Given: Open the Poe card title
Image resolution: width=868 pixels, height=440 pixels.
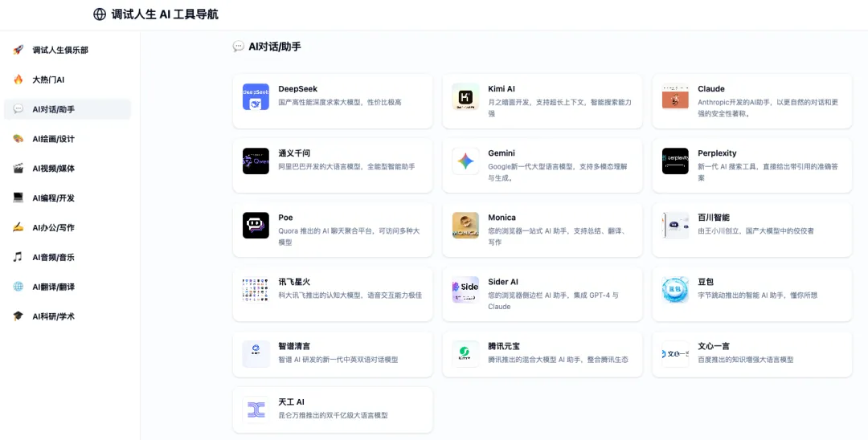Looking at the screenshot, I should [285, 218].
